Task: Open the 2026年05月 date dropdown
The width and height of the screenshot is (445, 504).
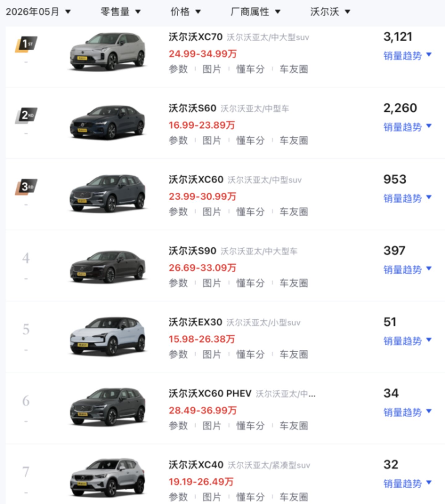Action: point(38,12)
